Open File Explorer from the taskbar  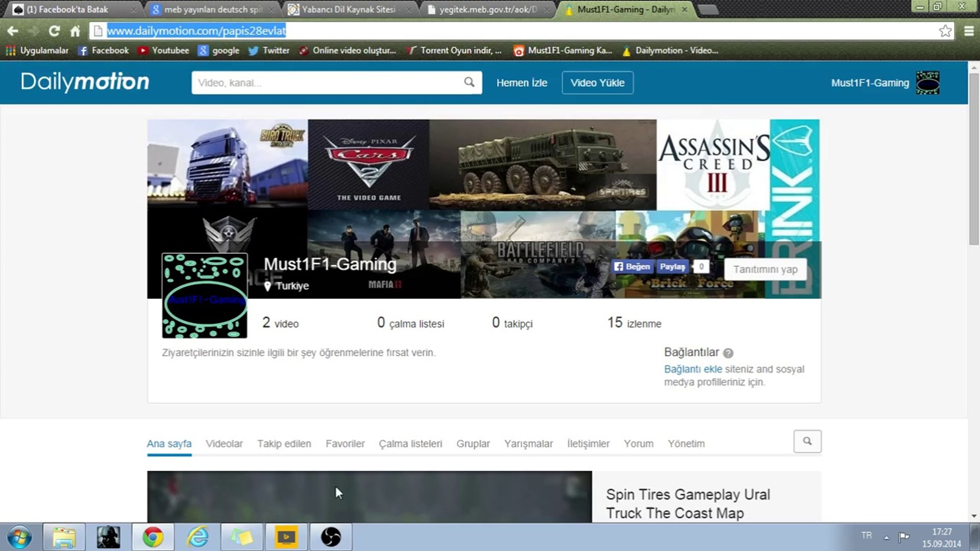64,537
